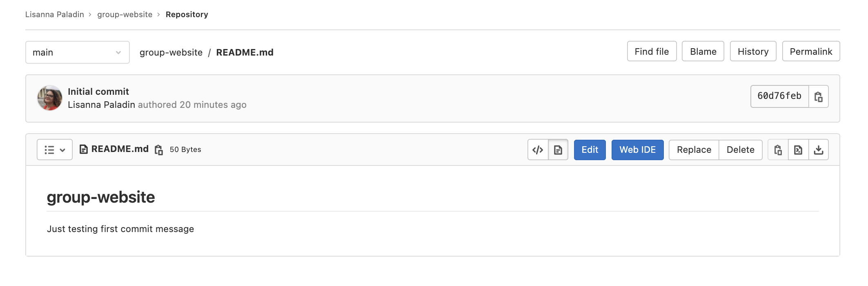The image size is (868, 286).
Task: Open Lisanna Paladin's profile from breadcrumb
Action: (54, 14)
